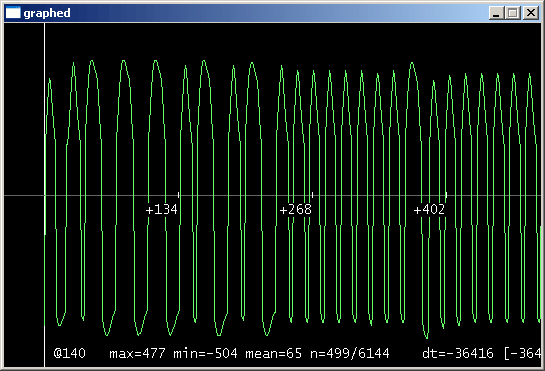Click the graphed window system icon

click(x=13, y=13)
